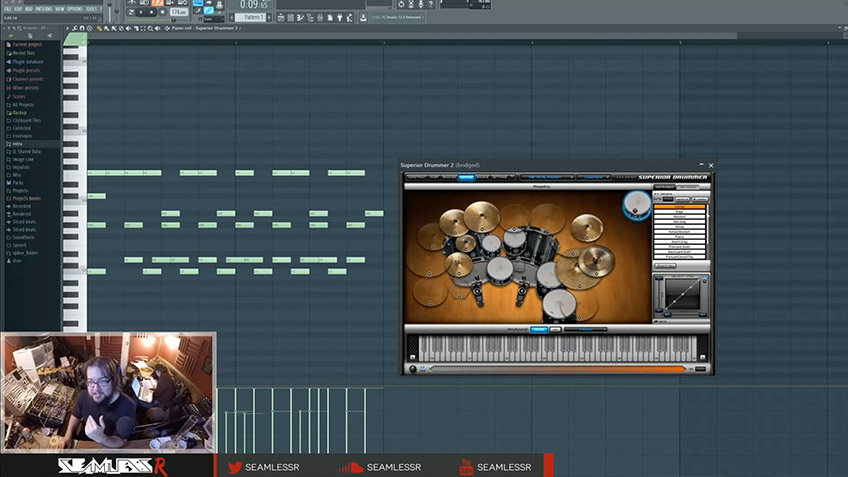Image resolution: width=848 pixels, height=477 pixels.
Task: Select the piano roll magnet snap icon
Action: tap(82, 28)
